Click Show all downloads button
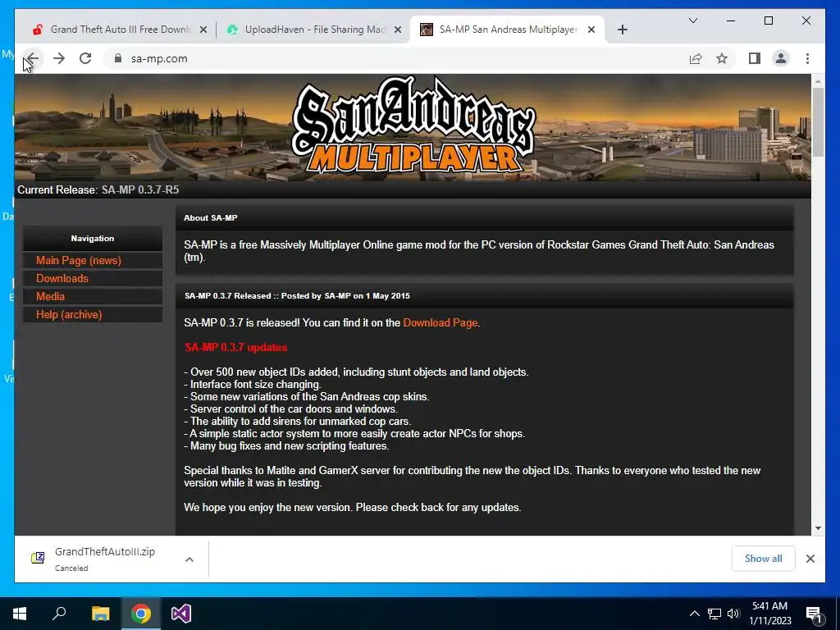The image size is (840, 630). pos(763,558)
